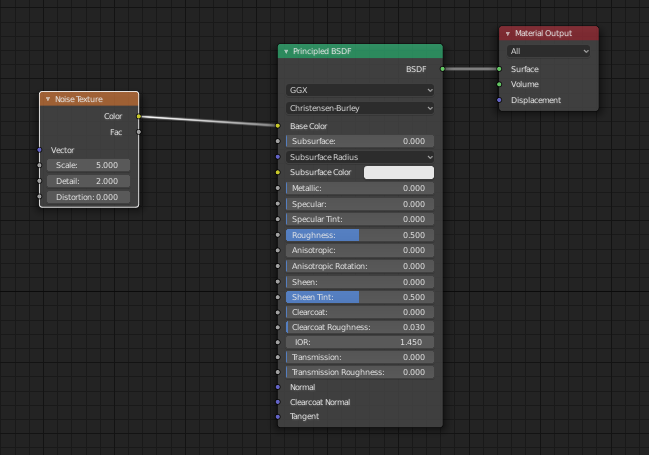The width and height of the screenshot is (649, 455).
Task: Click the Specular input socket
Action: pos(278,204)
